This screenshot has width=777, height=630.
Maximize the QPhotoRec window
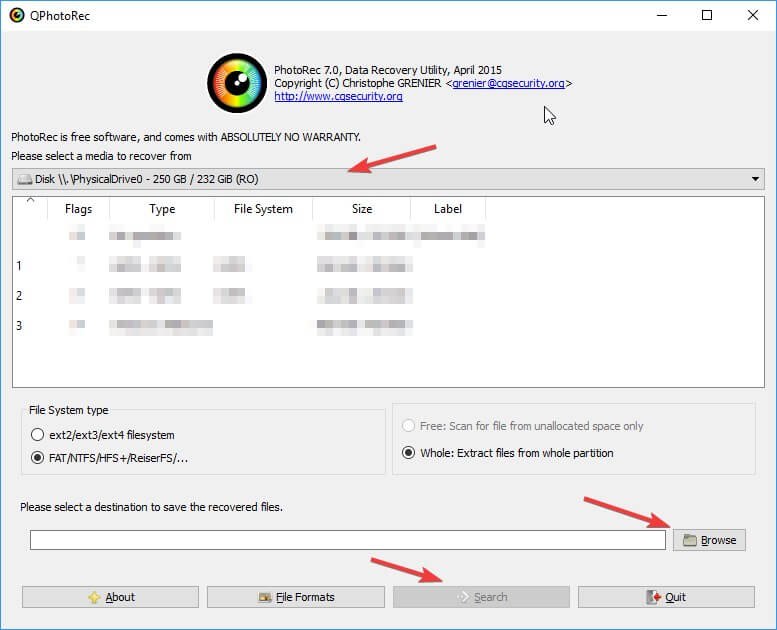click(707, 15)
